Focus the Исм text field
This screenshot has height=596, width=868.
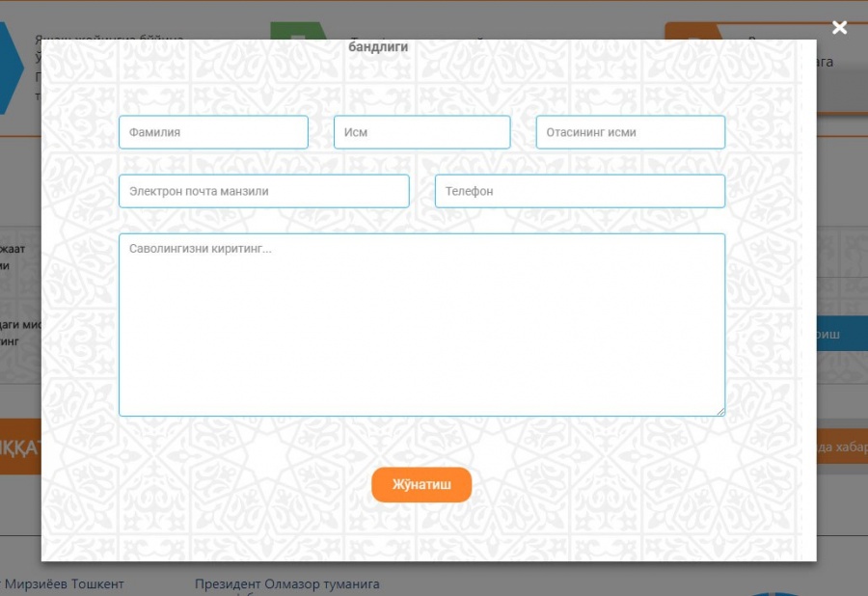[x=421, y=132]
